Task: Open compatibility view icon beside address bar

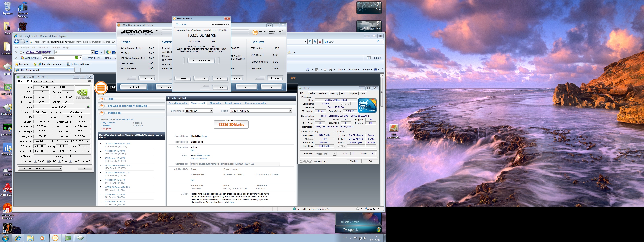Action: coord(310,42)
